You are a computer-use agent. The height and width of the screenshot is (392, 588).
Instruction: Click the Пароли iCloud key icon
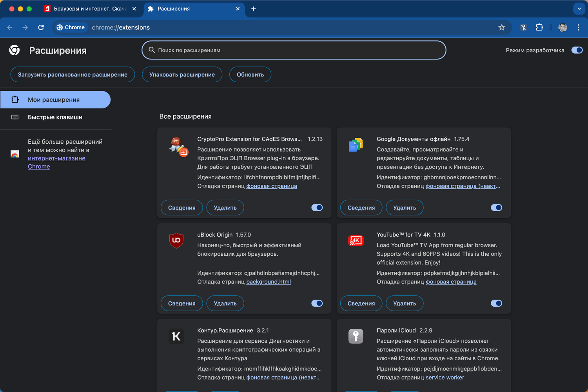click(x=356, y=336)
